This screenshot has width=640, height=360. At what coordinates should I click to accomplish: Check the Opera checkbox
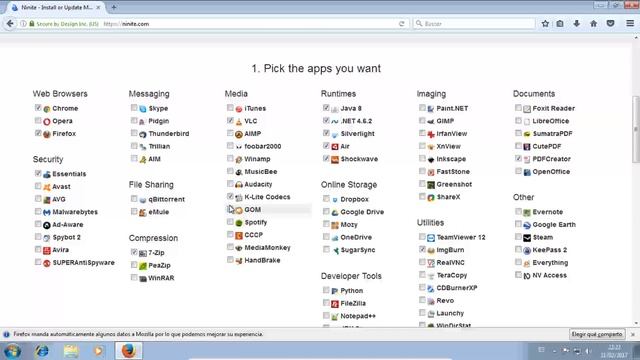tap(38, 120)
